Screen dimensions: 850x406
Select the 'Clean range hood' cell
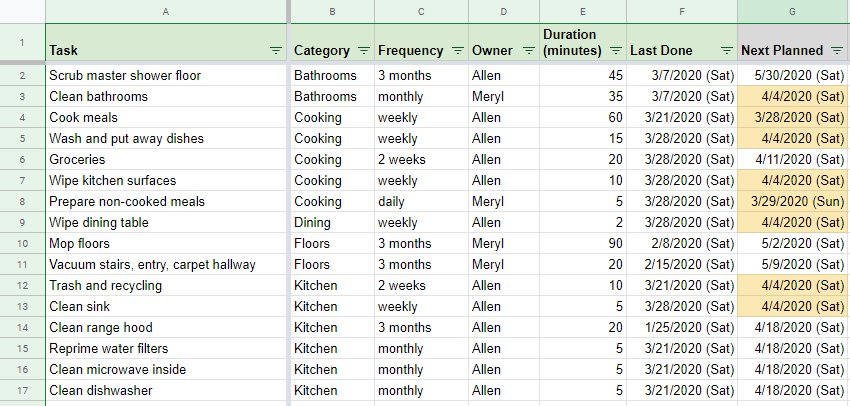point(166,327)
